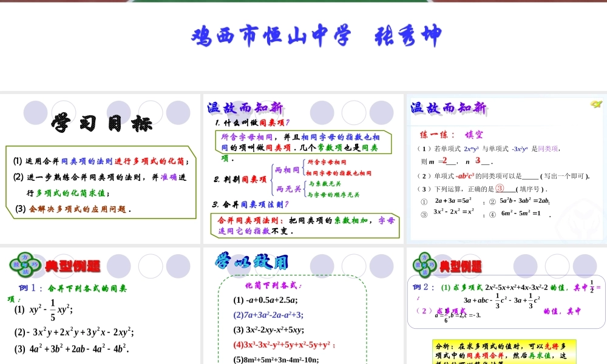Click the boxed 合并同类项法则 definition
The image size is (607, 364).
(305, 226)
